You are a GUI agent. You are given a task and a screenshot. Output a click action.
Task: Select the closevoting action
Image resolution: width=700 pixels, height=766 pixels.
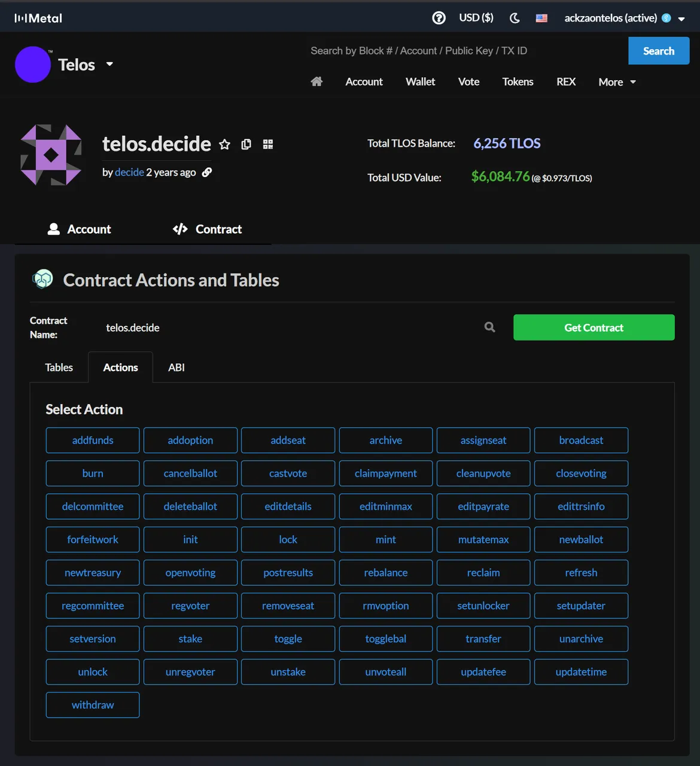(x=581, y=473)
